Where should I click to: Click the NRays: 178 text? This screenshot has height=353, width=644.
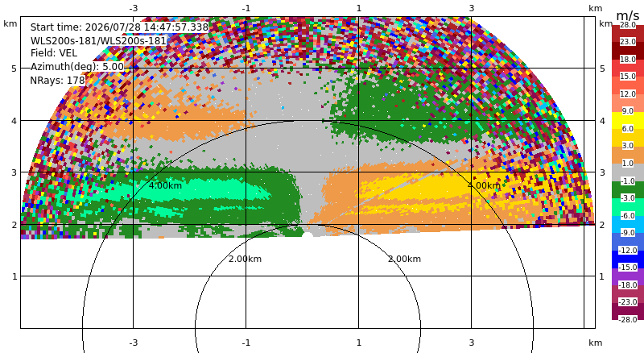(x=57, y=81)
